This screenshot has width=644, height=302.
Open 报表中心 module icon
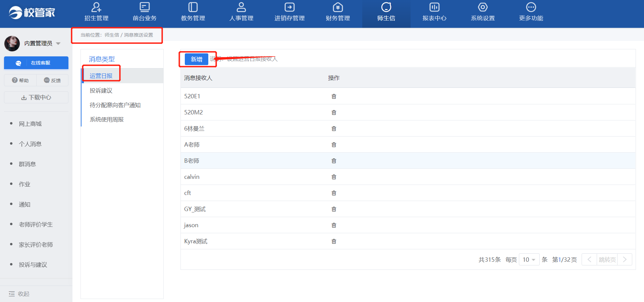[x=434, y=7]
